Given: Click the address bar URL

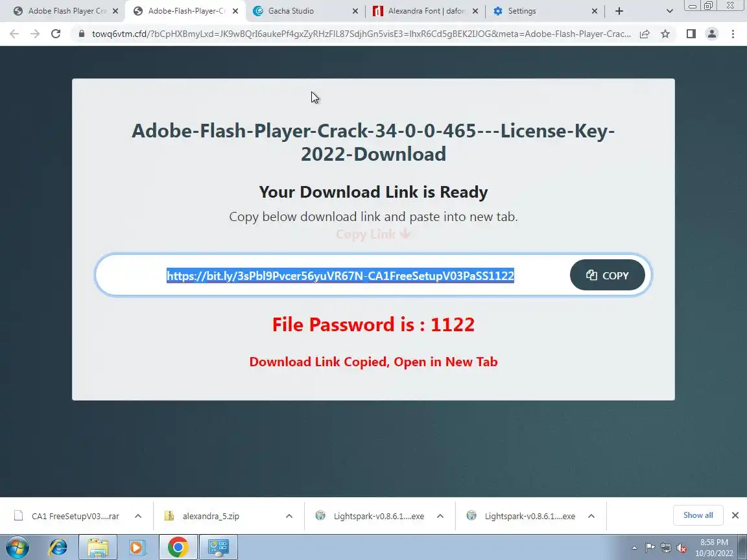Looking at the screenshot, I should click(361, 34).
